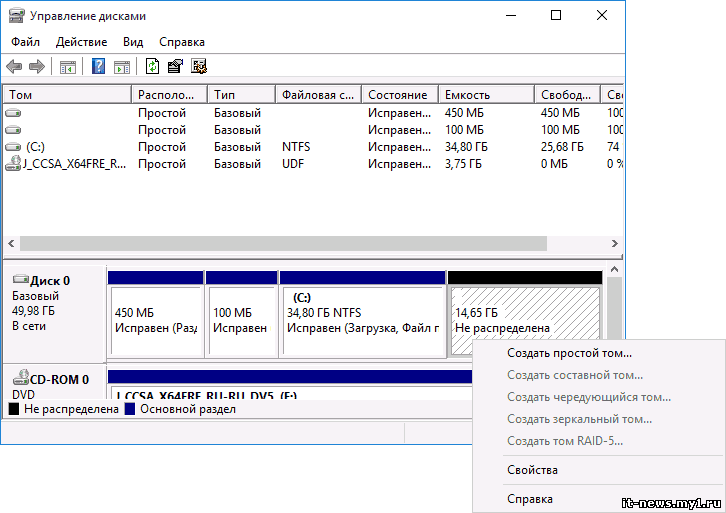Click the Disk Management title bar icon
This screenshot has width=726, height=513.
click(x=17, y=16)
